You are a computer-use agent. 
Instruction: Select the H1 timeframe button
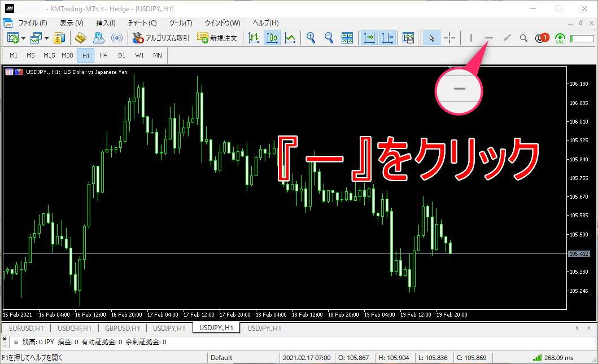click(86, 56)
